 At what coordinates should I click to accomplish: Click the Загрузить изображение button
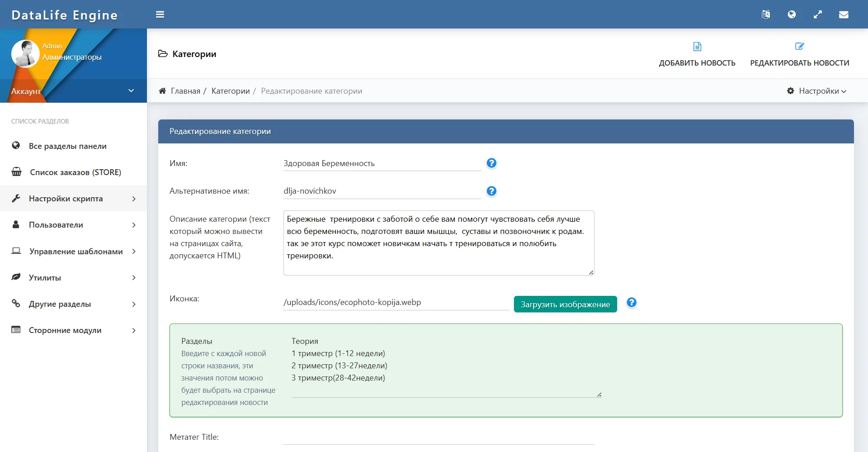(x=565, y=305)
